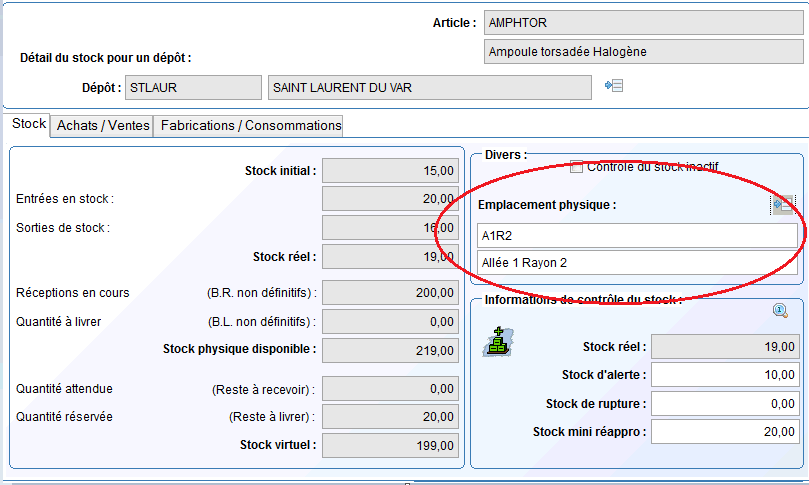Edit the Stock d'alerte value field
Image resolution: width=809 pixels, height=485 pixels.
pyautogui.click(x=726, y=375)
